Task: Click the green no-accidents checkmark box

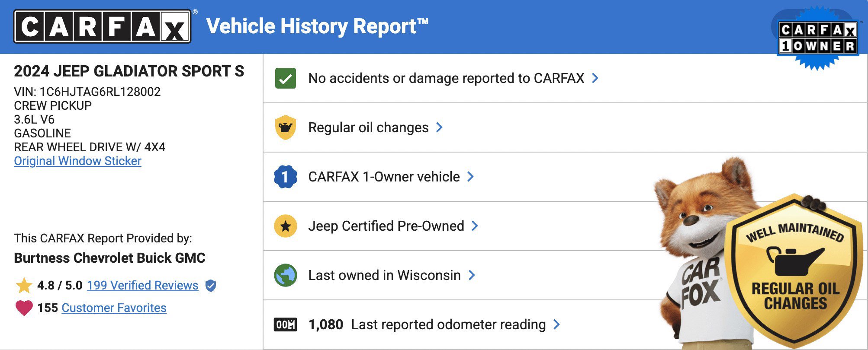Action: click(x=286, y=78)
